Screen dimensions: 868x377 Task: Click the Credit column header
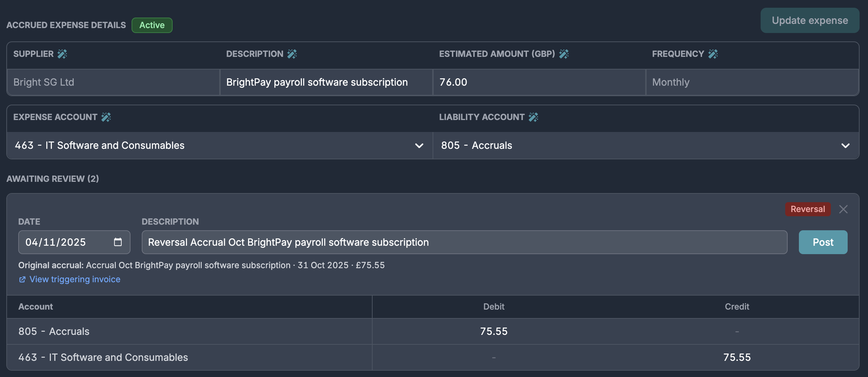(737, 307)
